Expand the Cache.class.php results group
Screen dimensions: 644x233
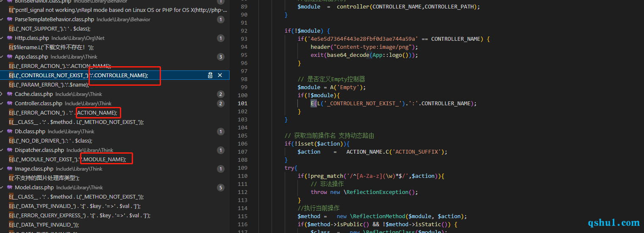(x=2, y=94)
